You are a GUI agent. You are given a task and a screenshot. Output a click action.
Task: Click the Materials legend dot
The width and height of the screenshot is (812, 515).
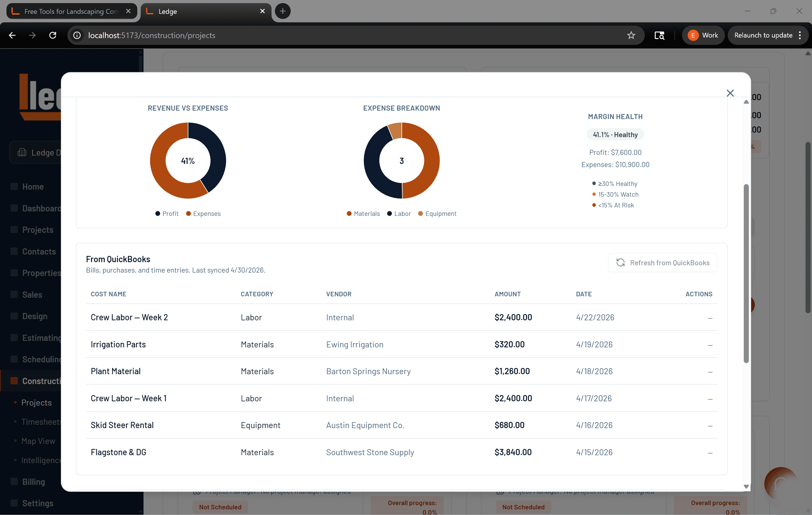coord(349,214)
